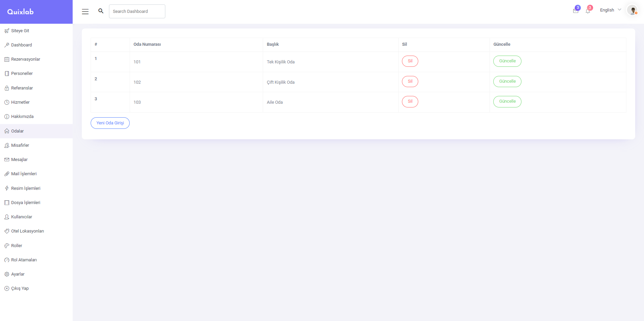This screenshot has height=321, width=644.
Task: Go to Dashboard menu item
Action: pyautogui.click(x=36, y=45)
